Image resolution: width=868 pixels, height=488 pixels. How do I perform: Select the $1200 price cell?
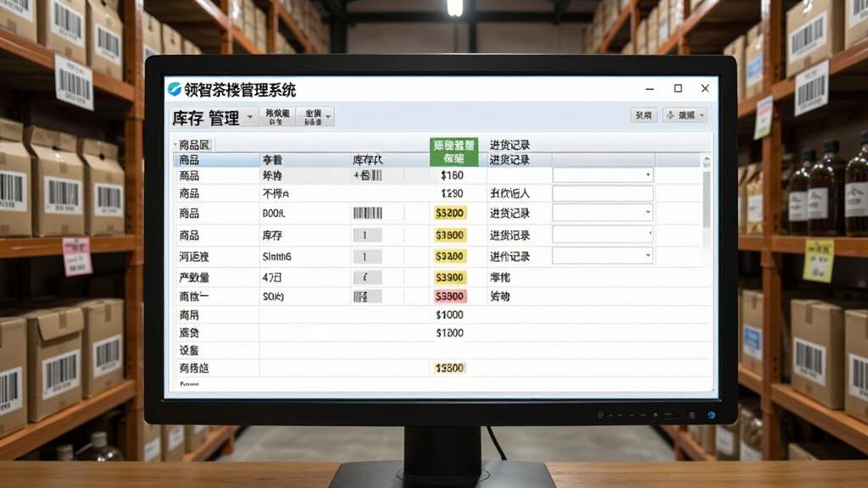449,333
